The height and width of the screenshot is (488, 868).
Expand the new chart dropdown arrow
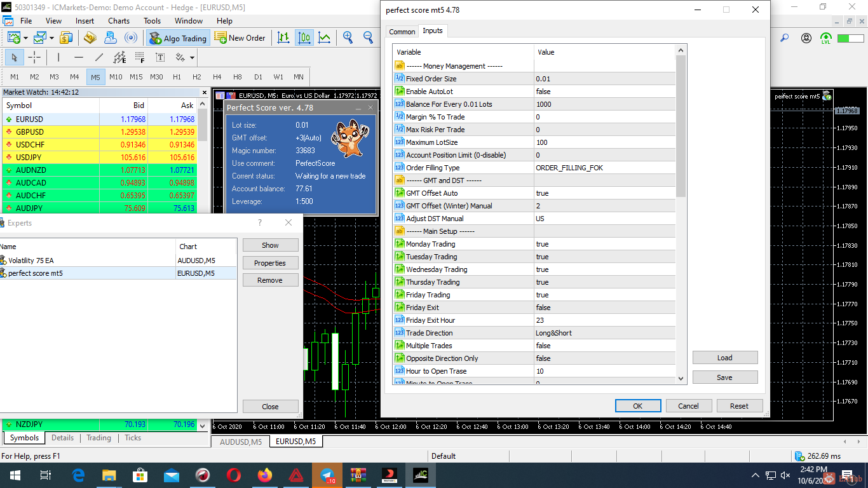25,38
